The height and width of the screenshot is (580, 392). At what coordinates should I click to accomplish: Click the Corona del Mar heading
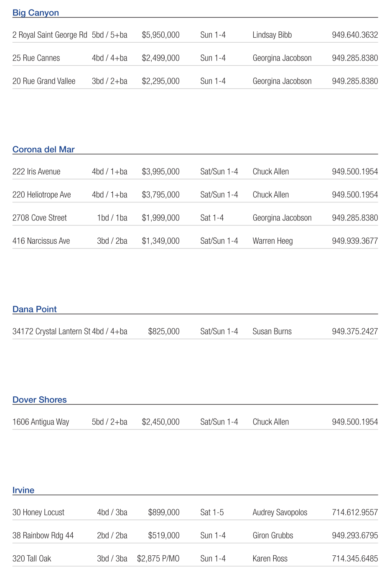click(x=43, y=149)
